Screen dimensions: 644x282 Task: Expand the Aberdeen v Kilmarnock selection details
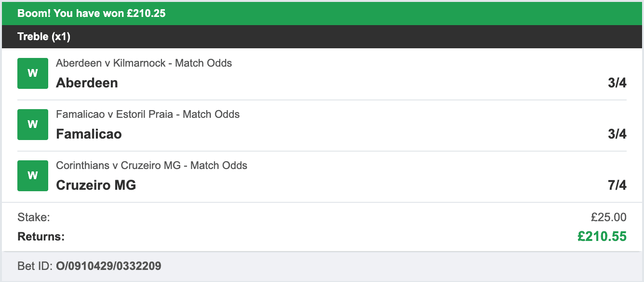point(143,63)
